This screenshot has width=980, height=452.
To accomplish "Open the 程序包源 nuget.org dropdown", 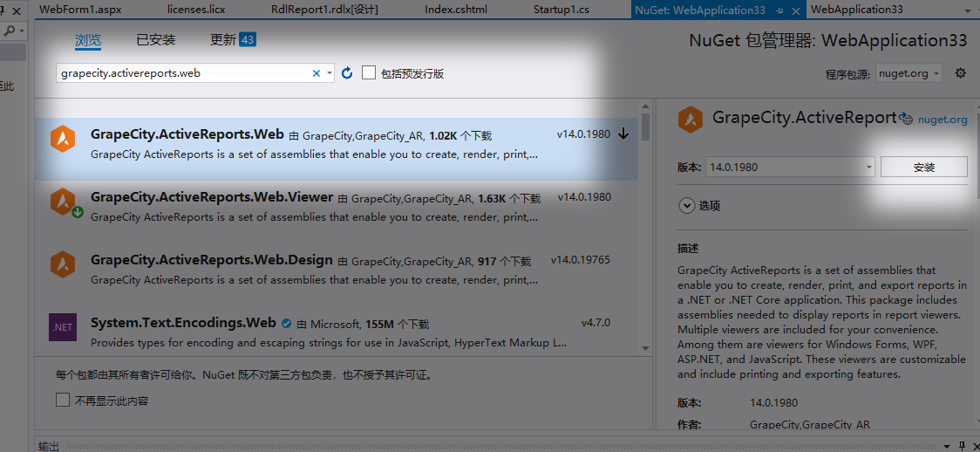I will [x=909, y=73].
